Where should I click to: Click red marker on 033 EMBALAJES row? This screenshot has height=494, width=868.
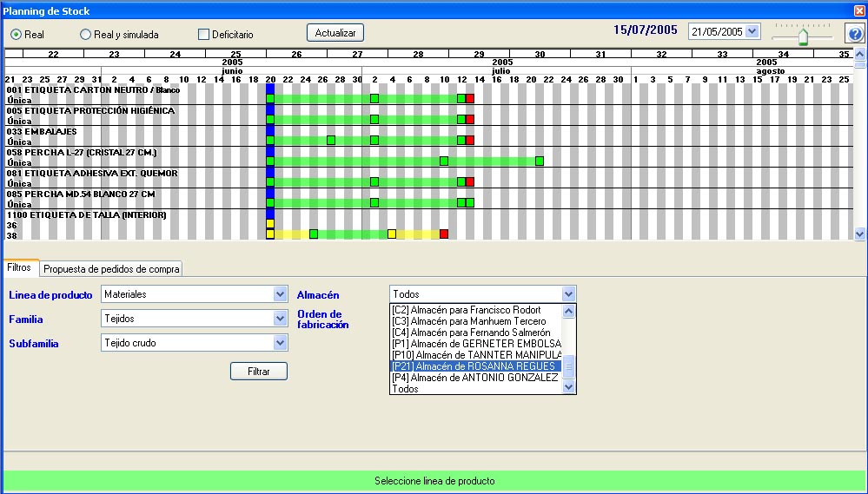(x=470, y=141)
